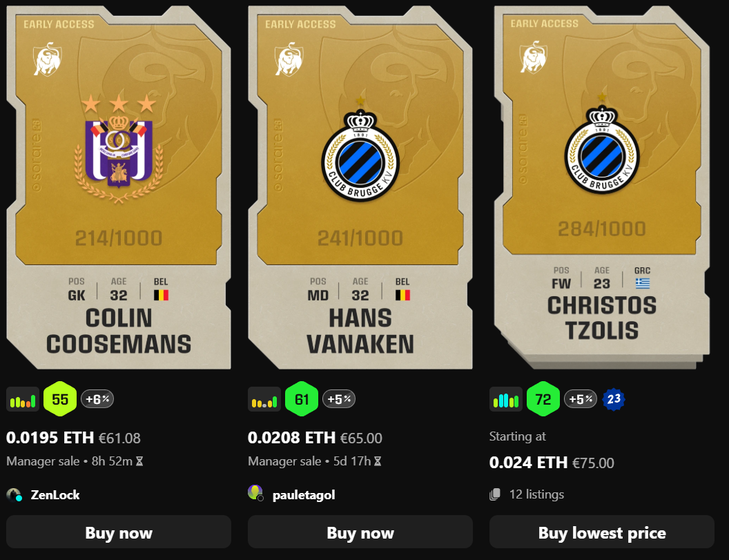
Task: Open the stacked cards listings icon
Action: [495, 494]
